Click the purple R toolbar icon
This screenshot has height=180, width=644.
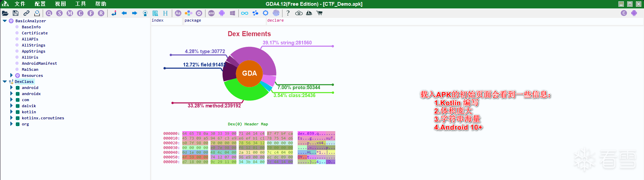(x=101, y=13)
